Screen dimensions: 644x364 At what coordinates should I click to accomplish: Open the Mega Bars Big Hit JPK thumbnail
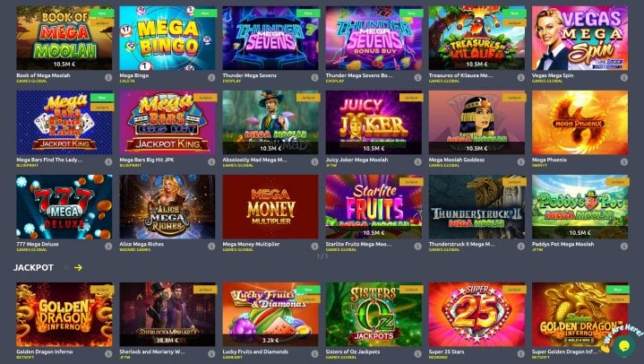pos(167,123)
